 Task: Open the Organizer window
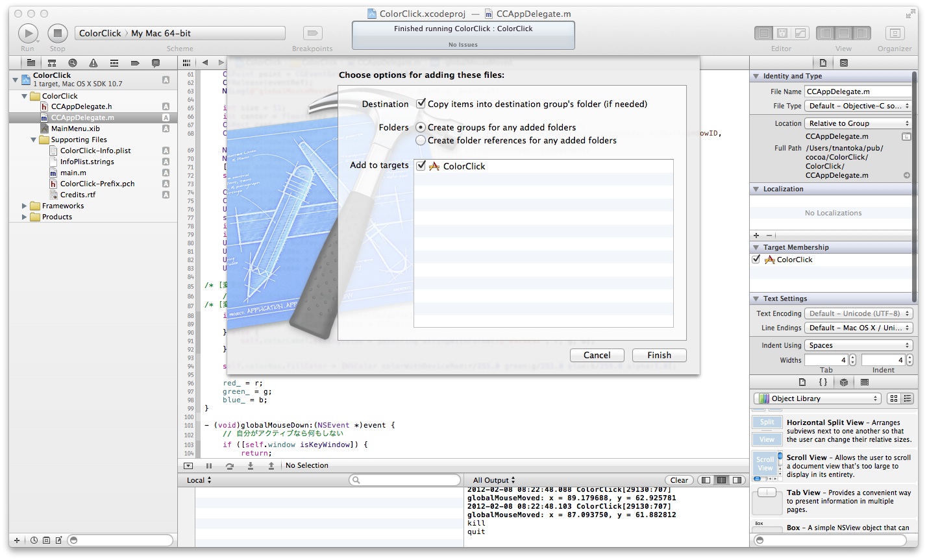(895, 33)
